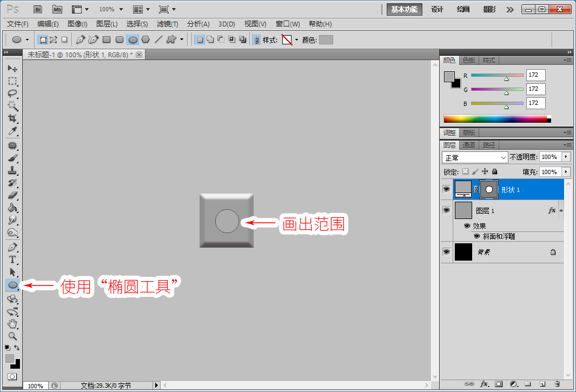Open the 图层(L) menu
Screen dimensions: 576x392
(x=107, y=24)
